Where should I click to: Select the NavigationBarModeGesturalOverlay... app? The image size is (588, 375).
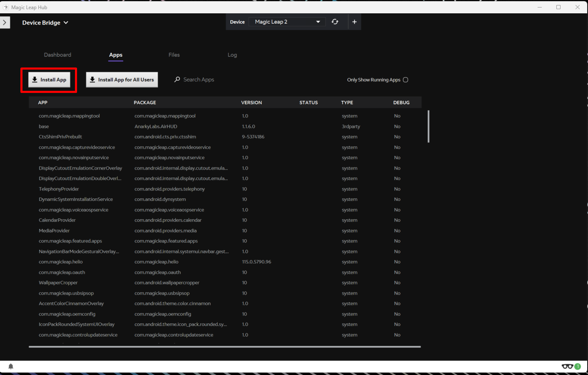click(79, 251)
